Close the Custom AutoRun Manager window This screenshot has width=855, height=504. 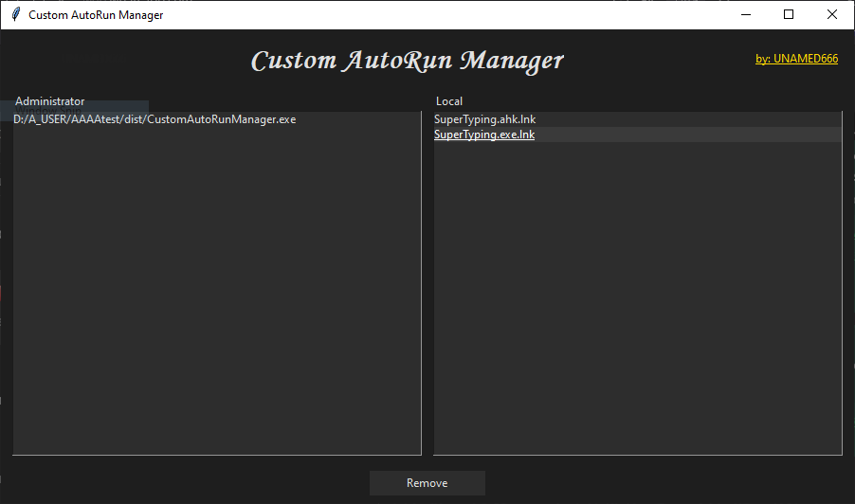(x=832, y=14)
